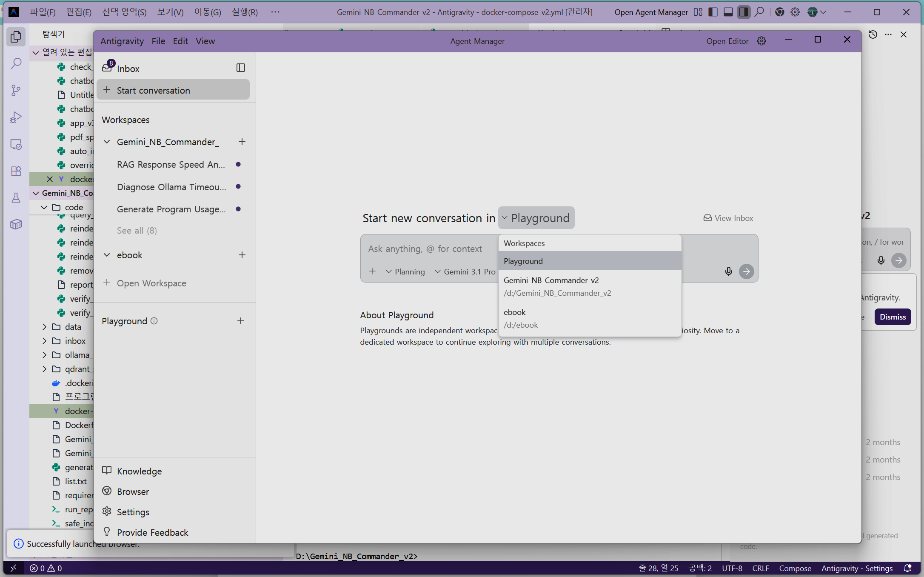
Task: Toggle the Agent Manager sidebar panel
Action: pyautogui.click(x=241, y=68)
